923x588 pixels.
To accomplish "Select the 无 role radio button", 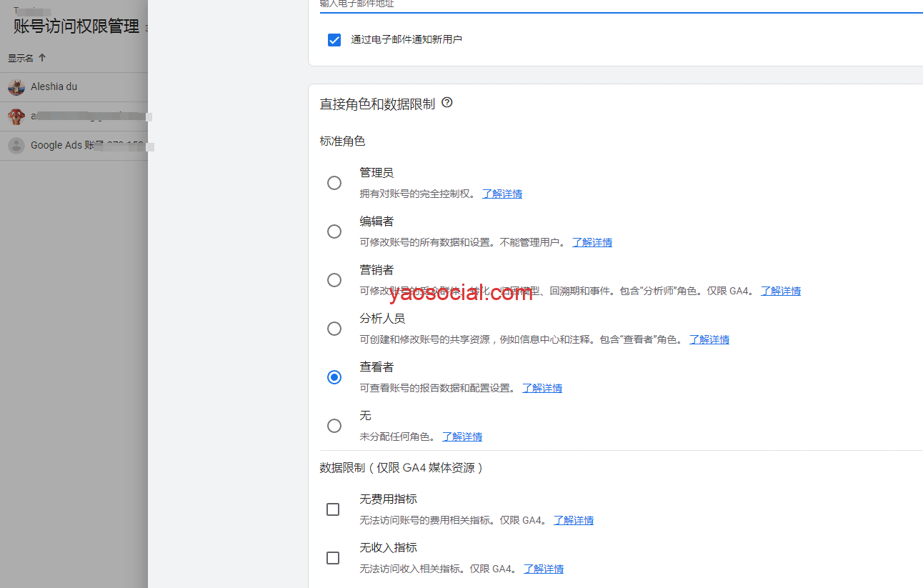I will click(334, 426).
